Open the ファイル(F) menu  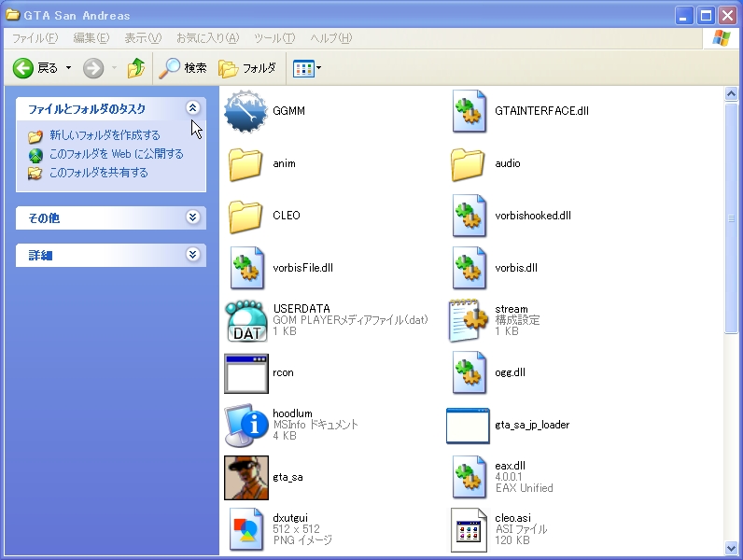click(x=35, y=38)
